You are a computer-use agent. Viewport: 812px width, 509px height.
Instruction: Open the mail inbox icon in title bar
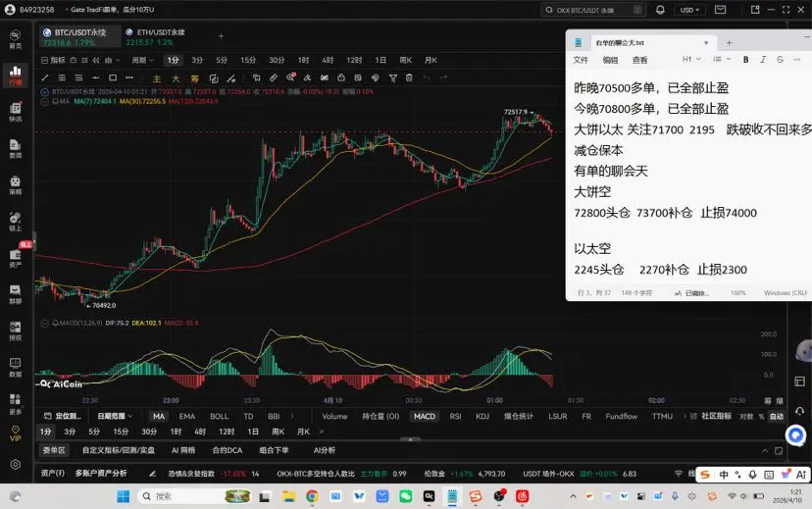pos(721,10)
